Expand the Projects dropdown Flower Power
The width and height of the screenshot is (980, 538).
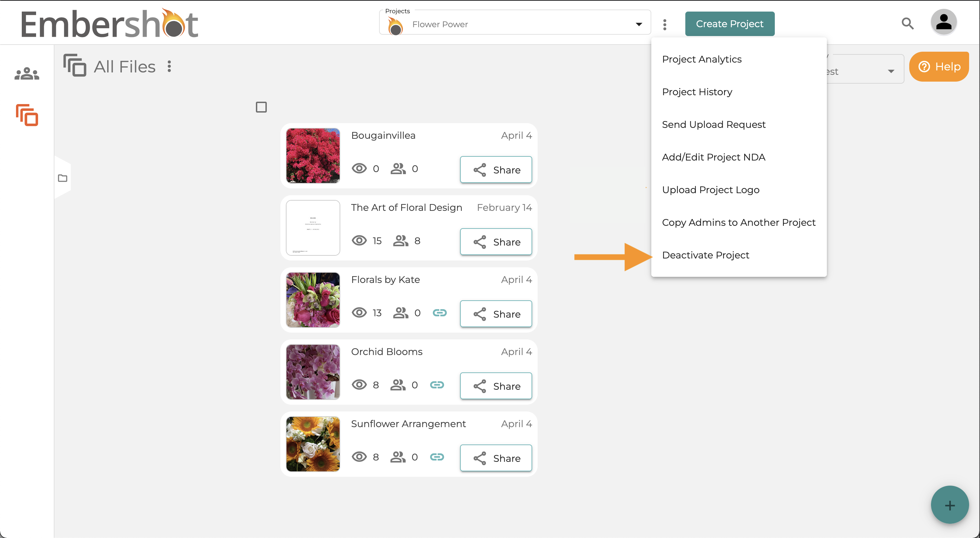tap(515, 24)
